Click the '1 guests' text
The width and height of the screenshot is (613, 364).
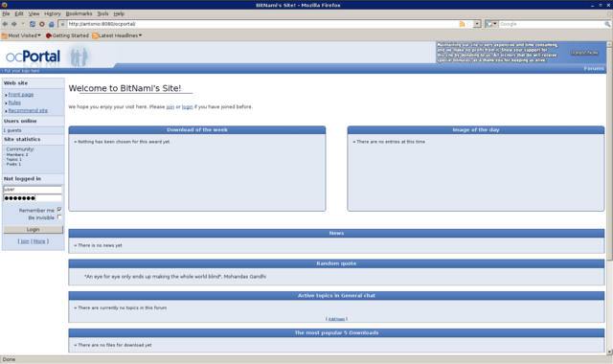click(12, 130)
